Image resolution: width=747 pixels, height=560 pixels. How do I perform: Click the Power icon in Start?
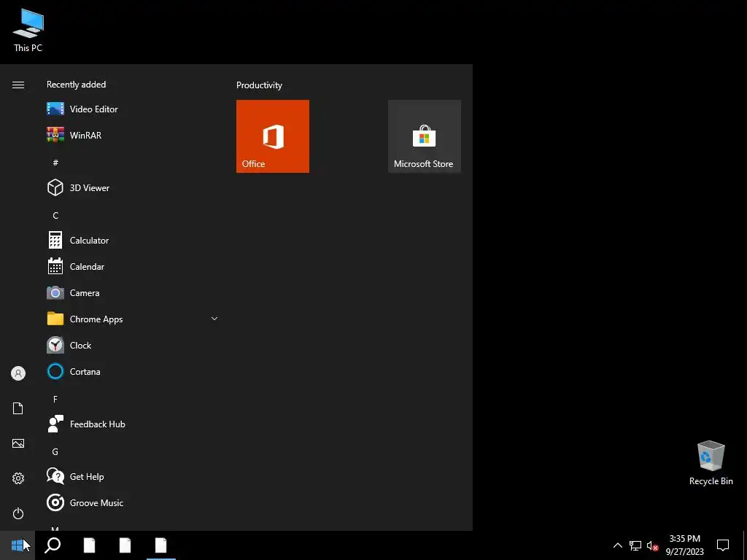coord(18,513)
